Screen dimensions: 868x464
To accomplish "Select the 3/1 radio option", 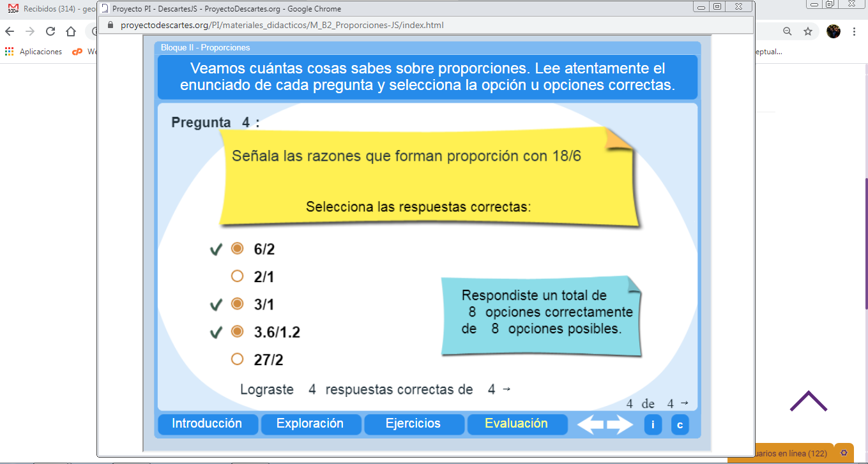I will [237, 304].
